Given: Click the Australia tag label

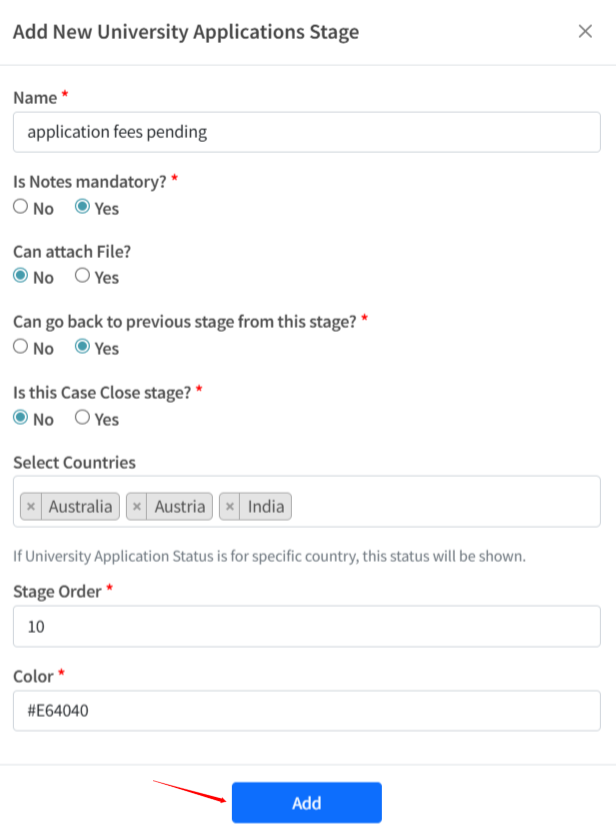Looking at the screenshot, I should [80, 507].
